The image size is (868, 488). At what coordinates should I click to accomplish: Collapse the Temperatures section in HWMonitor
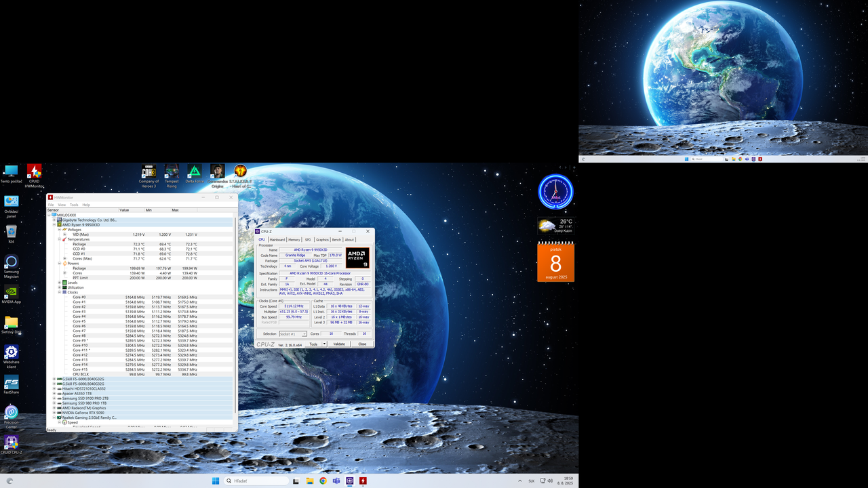click(x=60, y=239)
